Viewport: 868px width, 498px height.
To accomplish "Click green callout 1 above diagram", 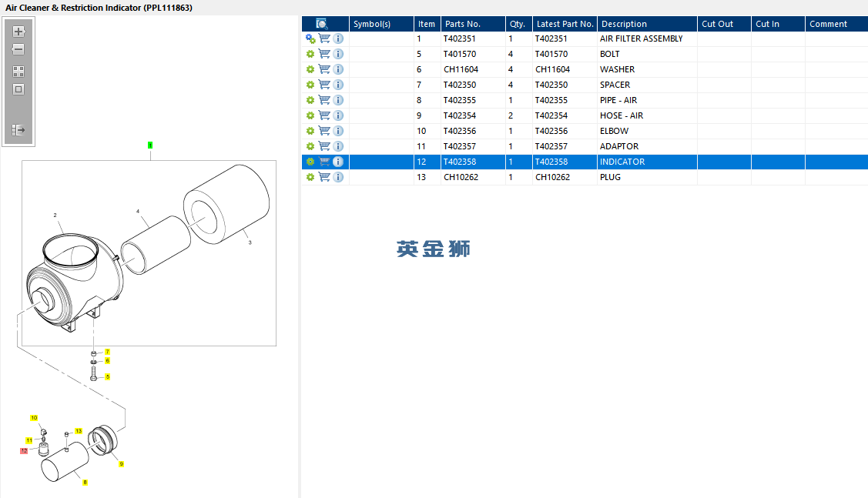I will click(150, 145).
